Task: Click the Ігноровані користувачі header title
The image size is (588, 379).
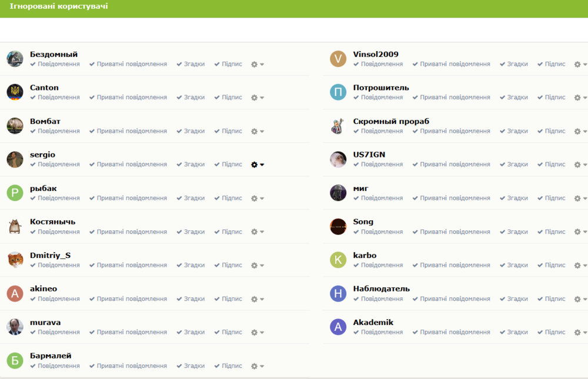Action: (59, 6)
